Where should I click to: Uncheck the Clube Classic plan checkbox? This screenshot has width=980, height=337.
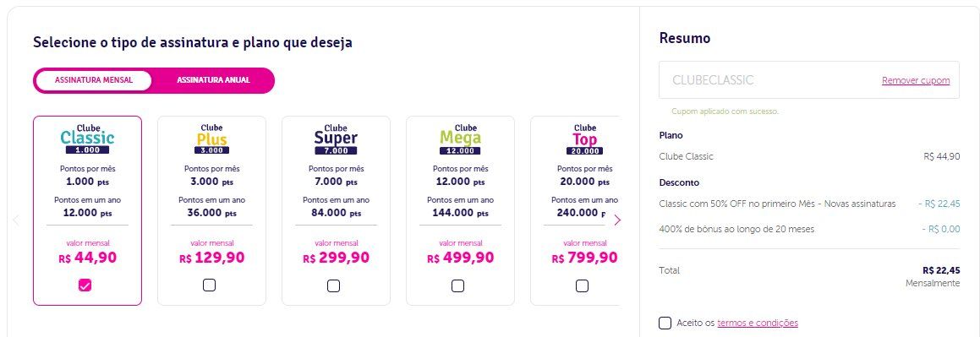[x=85, y=285]
